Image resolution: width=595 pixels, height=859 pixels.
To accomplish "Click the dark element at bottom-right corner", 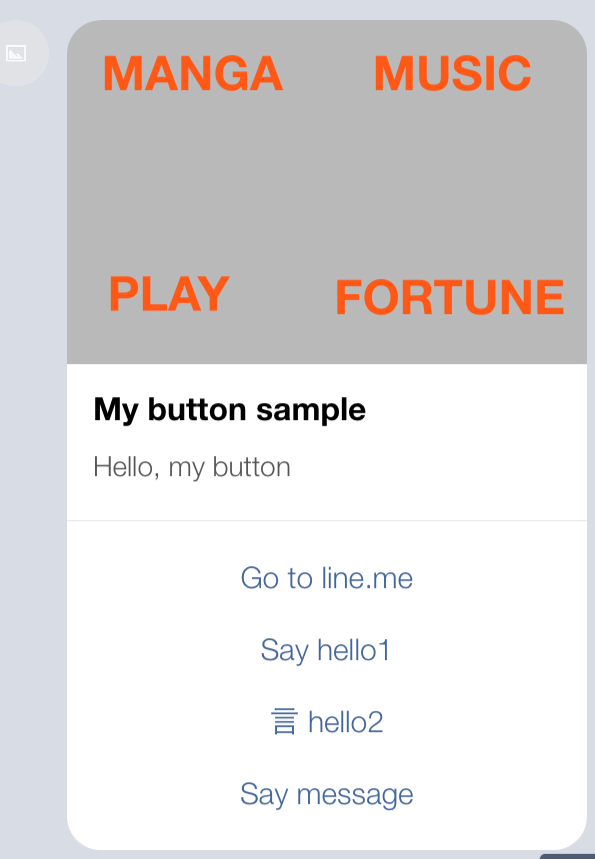I will pos(568,856).
